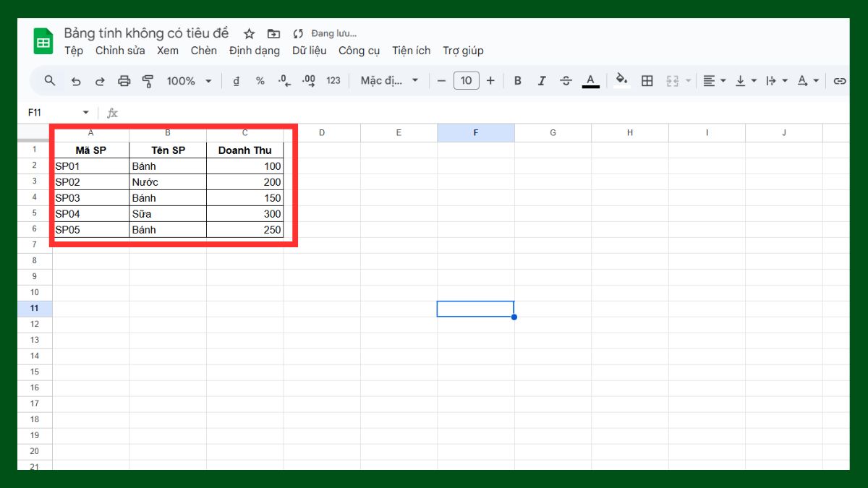Open the 100% zoom dropdown
The width and height of the screenshot is (868, 488).
(x=189, y=81)
